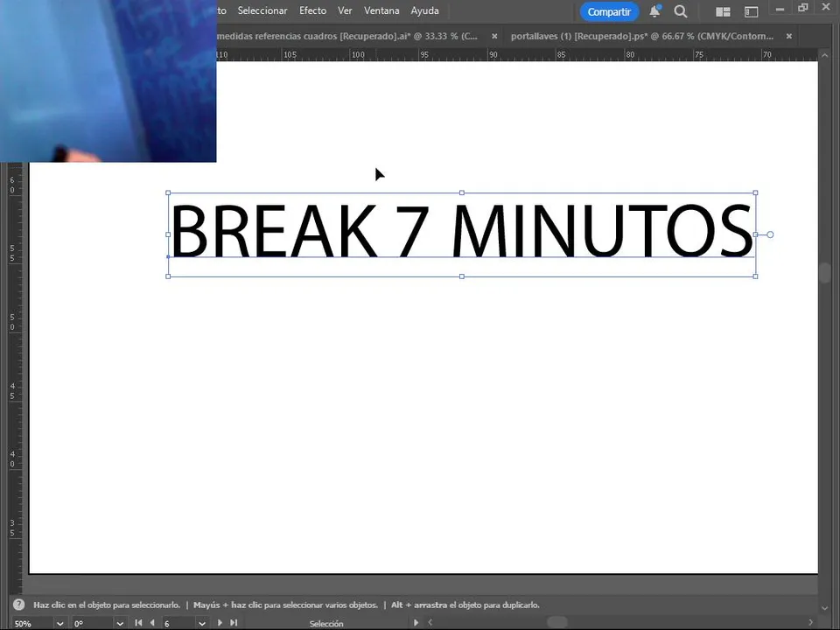Viewport: 840px width, 630px height.
Task: Open the Ventana menu
Action: (x=381, y=10)
